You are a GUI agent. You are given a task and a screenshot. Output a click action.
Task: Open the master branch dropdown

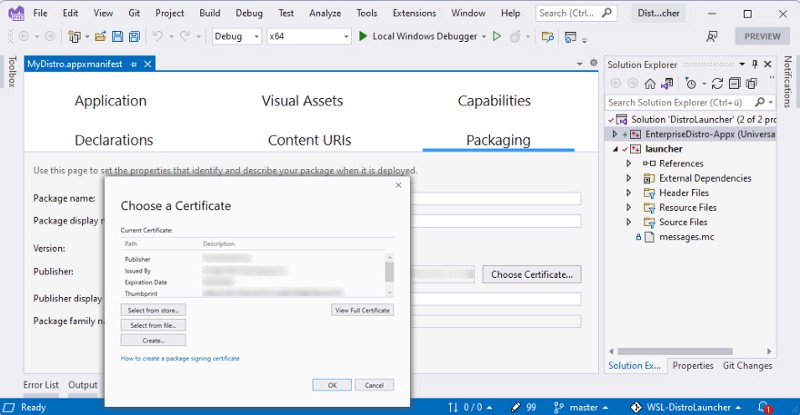pyautogui.click(x=581, y=407)
